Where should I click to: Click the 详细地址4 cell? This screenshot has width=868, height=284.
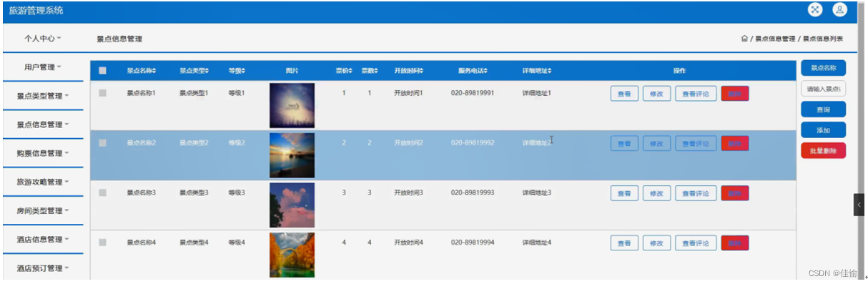537,243
